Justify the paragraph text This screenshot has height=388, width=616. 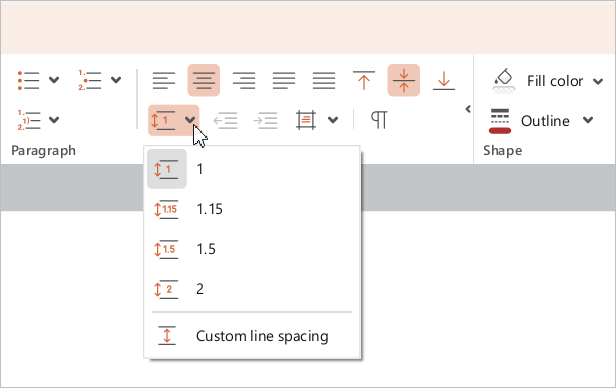click(284, 80)
